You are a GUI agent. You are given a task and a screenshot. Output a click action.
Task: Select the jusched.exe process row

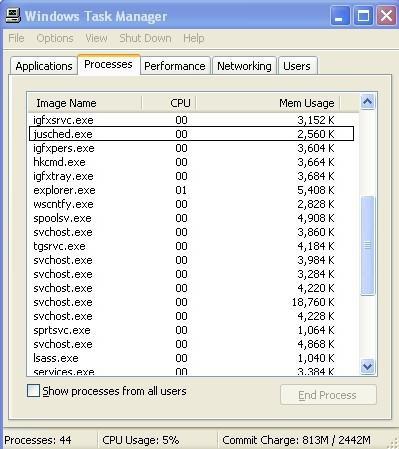[x=192, y=134]
